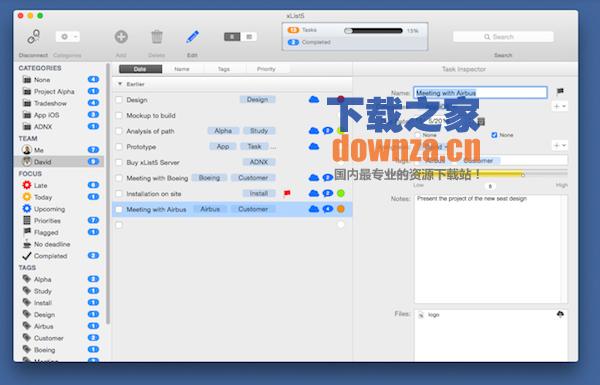Check the Buy xList5 Server checkbox
This screenshot has height=385, width=600.
click(119, 163)
